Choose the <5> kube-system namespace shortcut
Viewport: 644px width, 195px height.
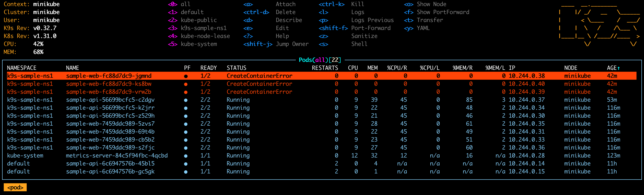192,44
